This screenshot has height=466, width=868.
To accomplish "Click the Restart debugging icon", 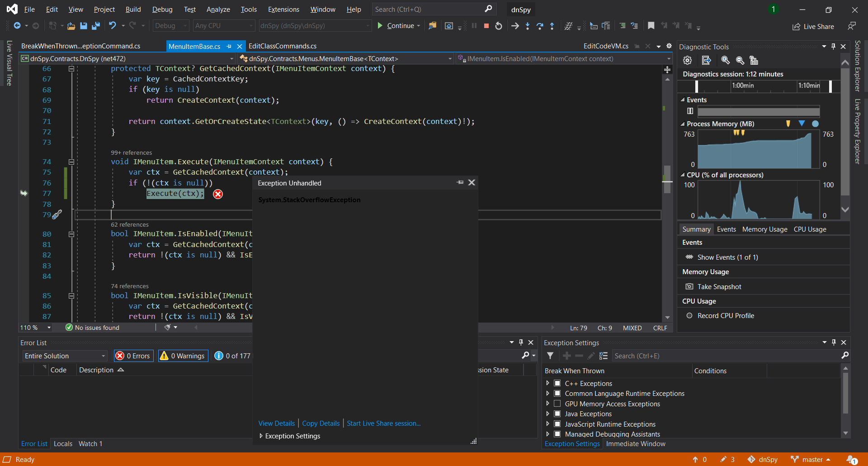I will pyautogui.click(x=499, y=26).
